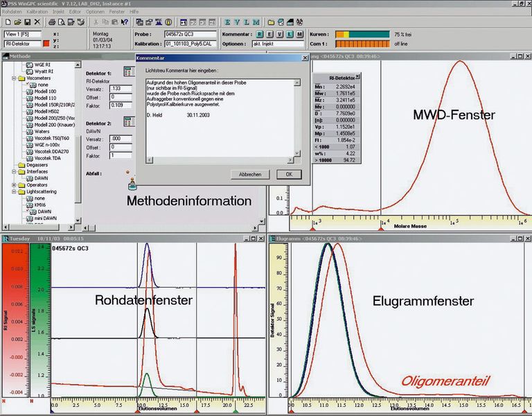Toggle Kommentar R button
Image resolution: width=532 pixels, height=416 pixels.
pyautogui.click(x=260, y=34)
